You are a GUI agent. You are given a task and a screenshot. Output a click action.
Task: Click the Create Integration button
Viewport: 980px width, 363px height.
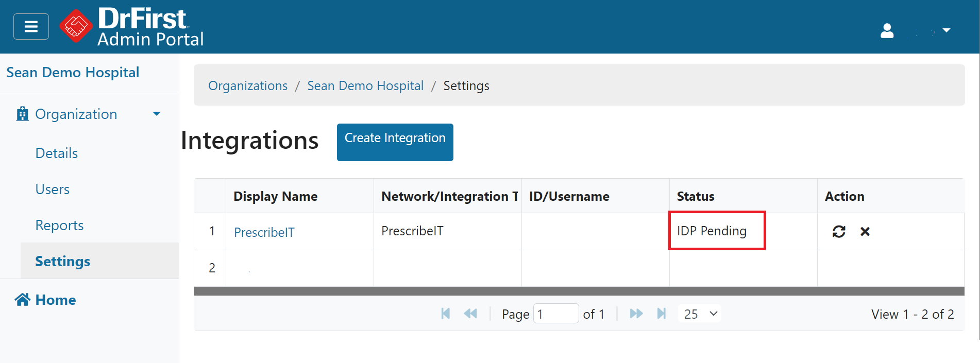pos(395,142)
